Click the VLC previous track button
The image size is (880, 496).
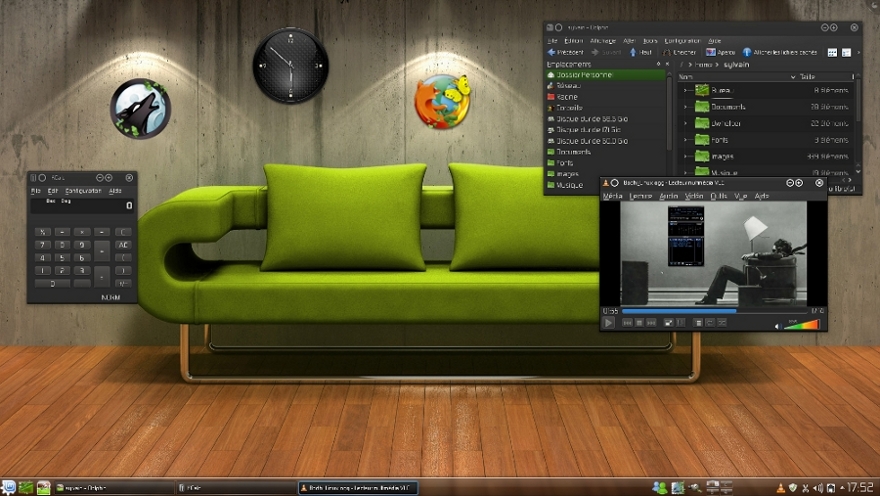pyautogui.click(x=627, y=323)
